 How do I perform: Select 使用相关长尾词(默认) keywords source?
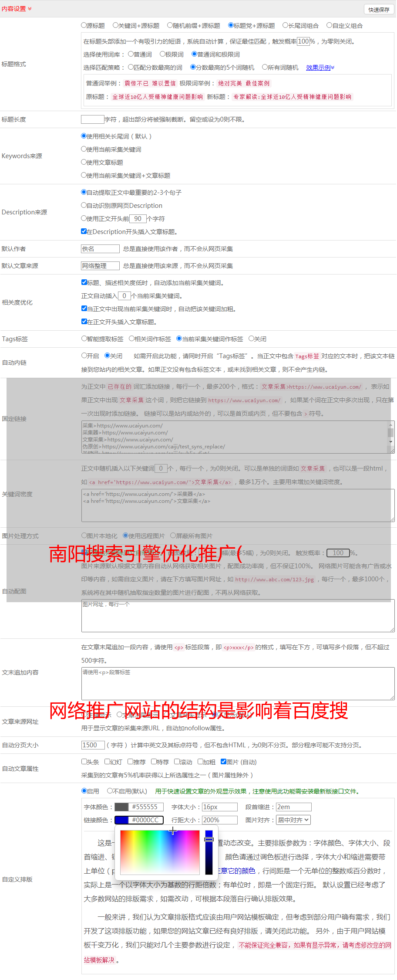(x=84, y=136)
